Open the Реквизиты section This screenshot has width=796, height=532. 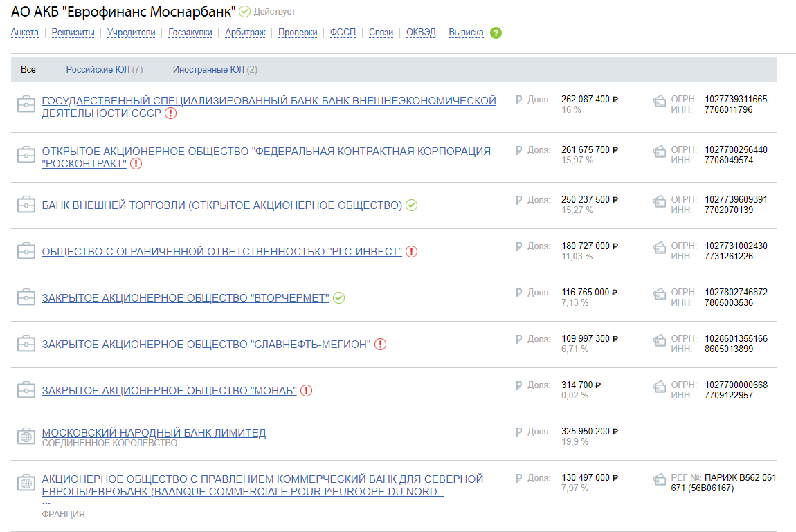tap(73, 33)
